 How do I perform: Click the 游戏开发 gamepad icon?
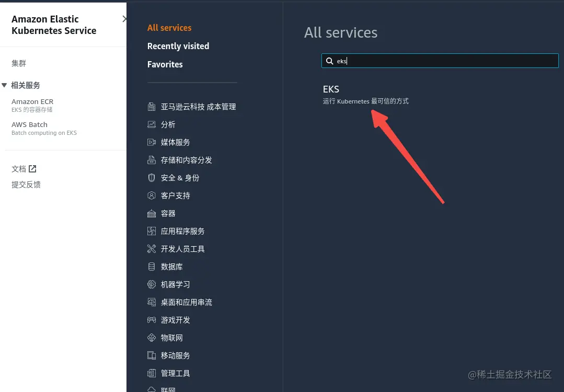(x=152, y=320)
